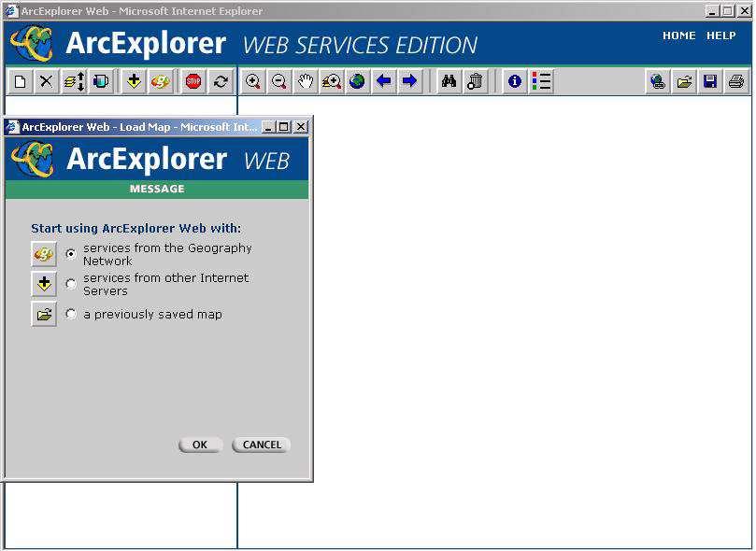Click the full extent globe icon
The width and height of the screenshot is (756, 551).
(x=357, y=81)
